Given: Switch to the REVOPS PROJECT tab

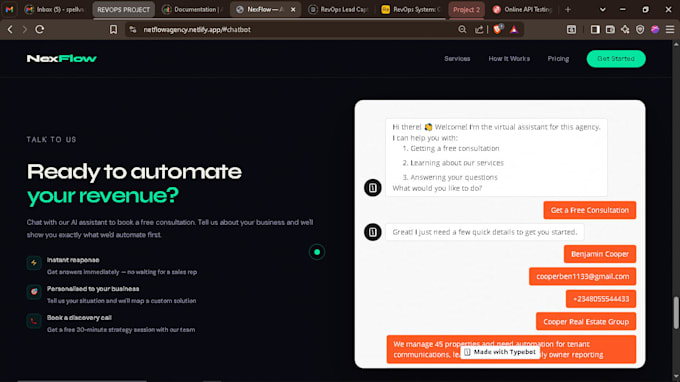Looking at the screenshot, I should [124, 10].
